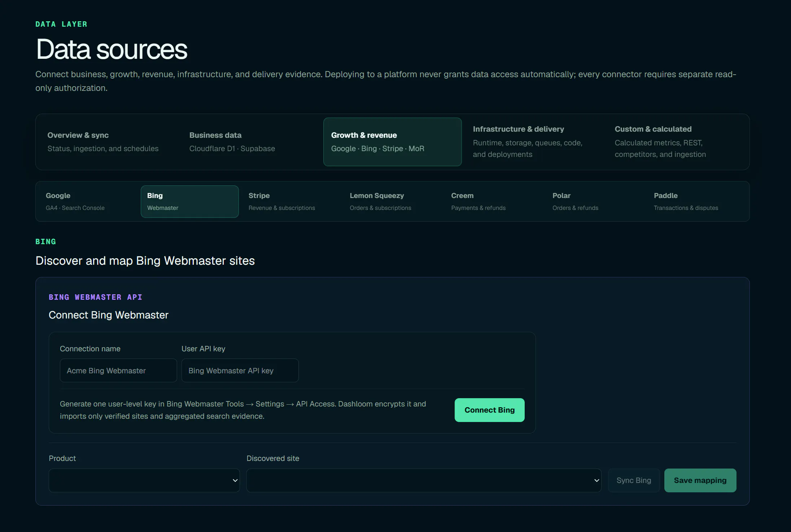
Task: Click the 'Product' field label
Action: coord(62,458)
